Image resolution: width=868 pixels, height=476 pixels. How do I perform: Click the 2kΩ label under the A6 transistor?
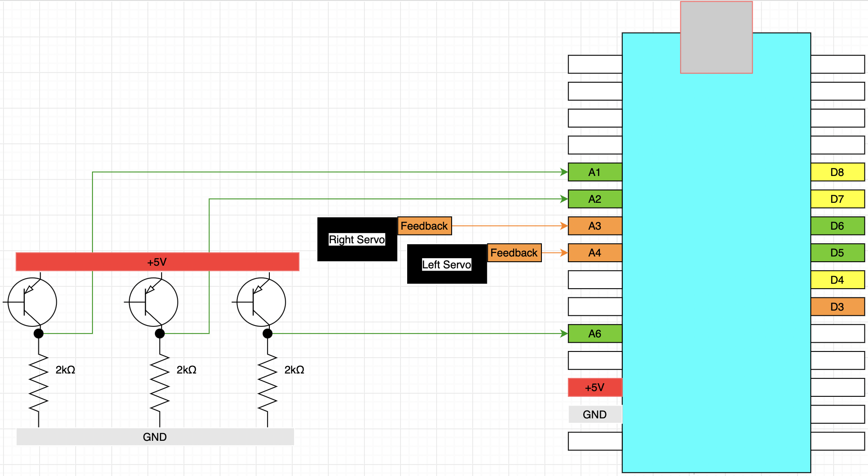tap(294, 370)
